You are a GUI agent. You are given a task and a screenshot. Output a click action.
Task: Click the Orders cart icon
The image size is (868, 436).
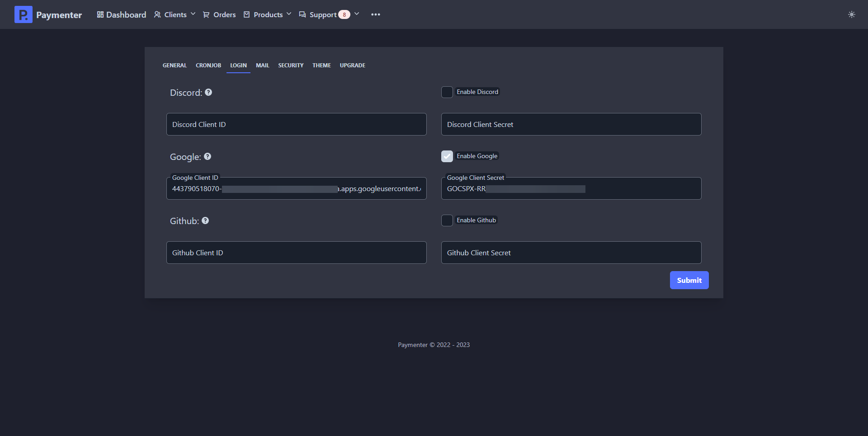pyautogui.click(x=206, y=14)
